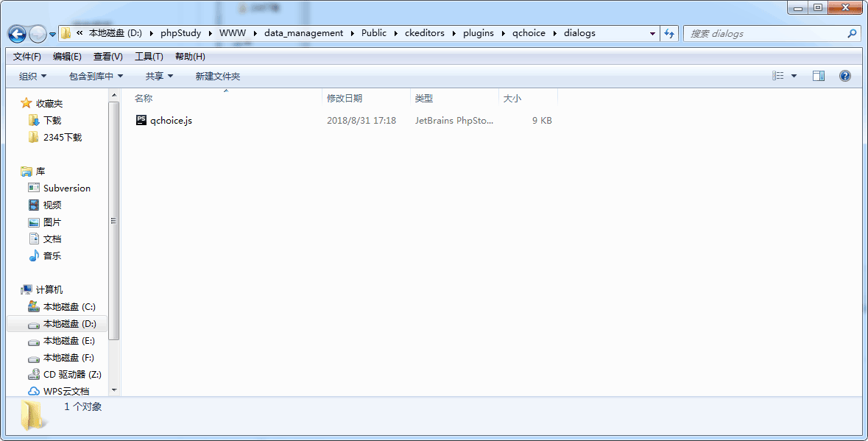
Task: Click the 新建文件夹 button
Action: tap(217, 77)
